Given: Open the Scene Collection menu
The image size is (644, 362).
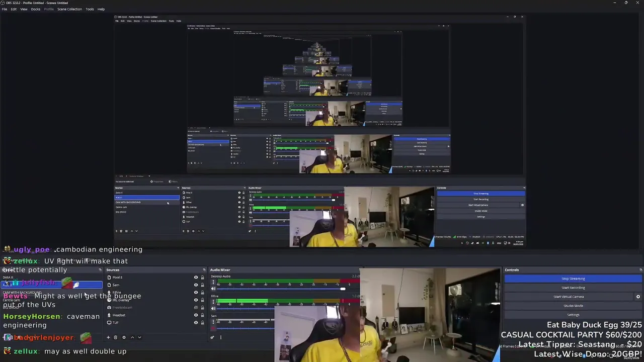Looking at the screenshot, I should click(69, 9).
